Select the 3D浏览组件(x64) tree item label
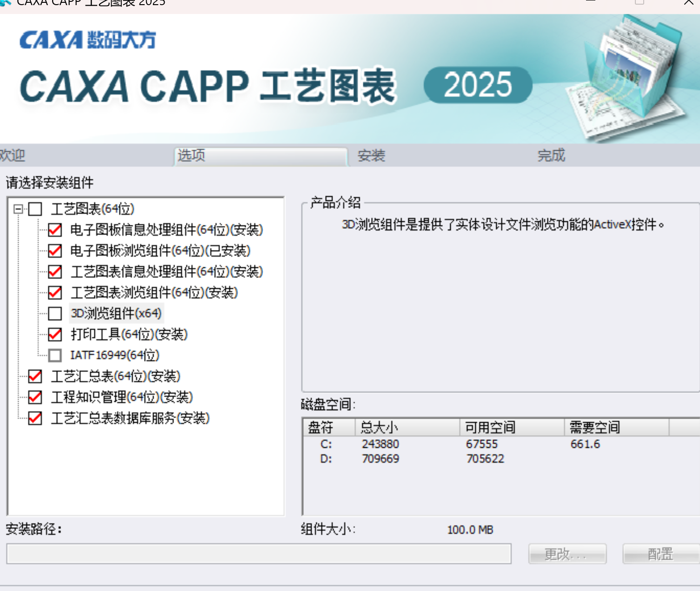Image resolution: width=700 pixels, height=591 pixels. pyautogui.click(x=116, y=313)
